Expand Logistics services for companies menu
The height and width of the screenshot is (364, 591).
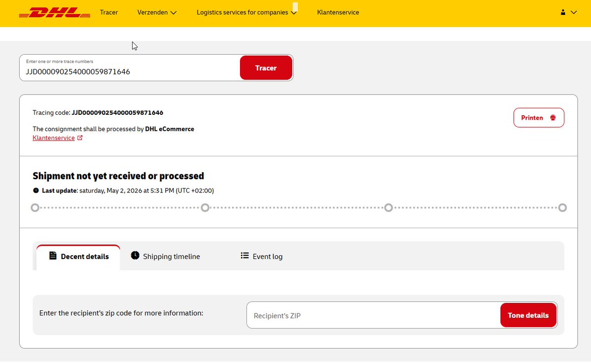click(246, 12)
